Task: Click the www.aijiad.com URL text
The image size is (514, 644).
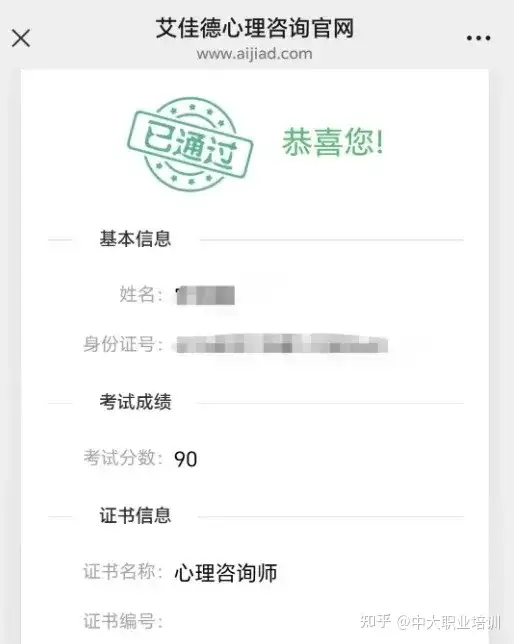Action: point(255,54)
